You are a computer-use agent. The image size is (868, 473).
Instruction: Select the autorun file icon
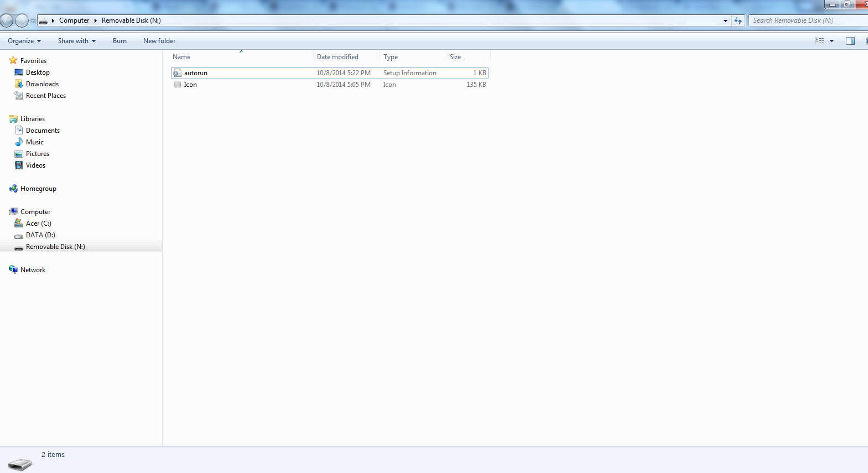coord(177,73)
